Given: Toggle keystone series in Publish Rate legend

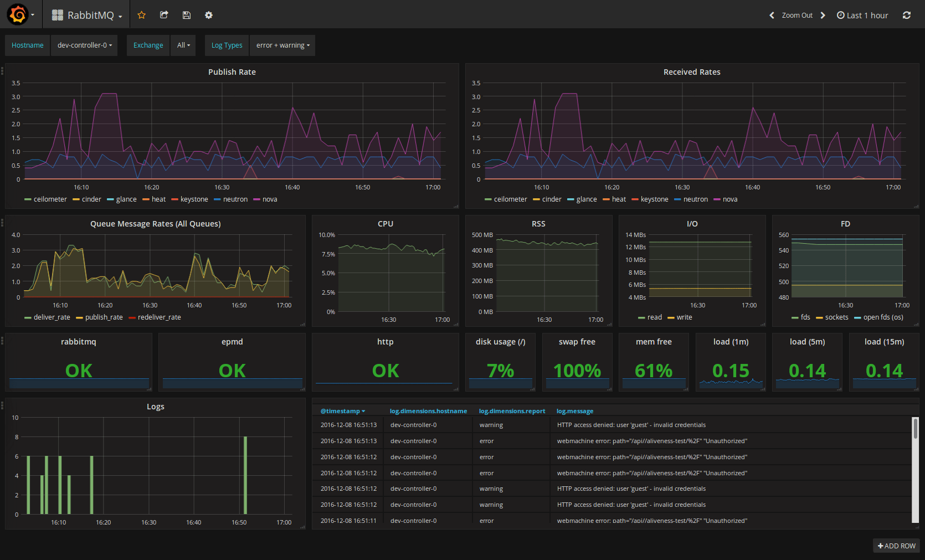Looking at the screenshot, I should click(194, 199).
